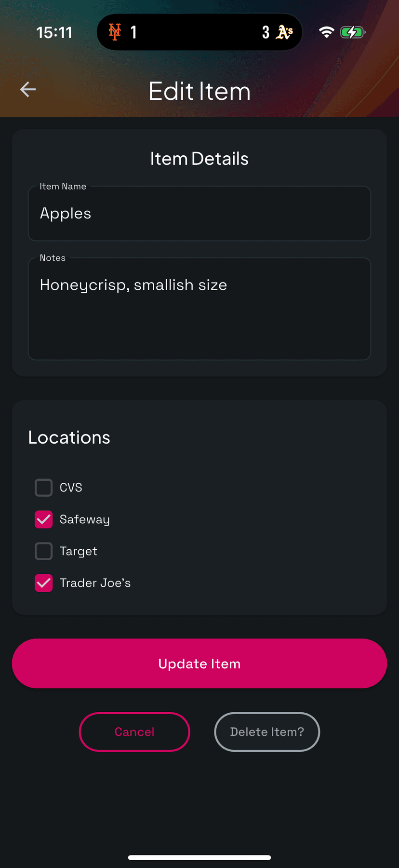Tap the clock showing 15:11
399x868 pixels.
click(54, 32)
